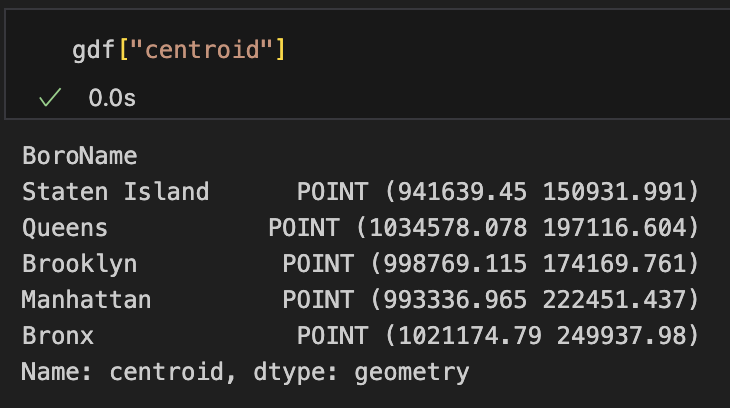Click the Bronx POINT coordinates value
730x408 pixels.
tap(497, 336)
